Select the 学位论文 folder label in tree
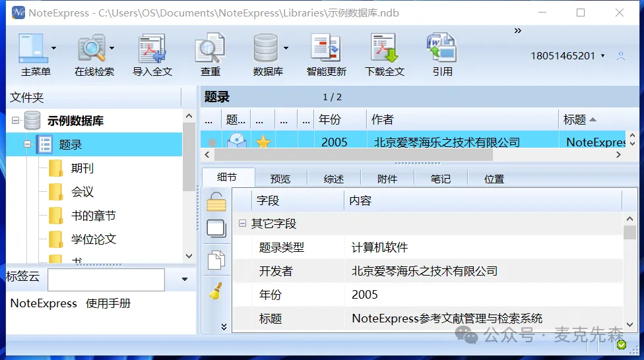644x360 pixels. (93, 239)
